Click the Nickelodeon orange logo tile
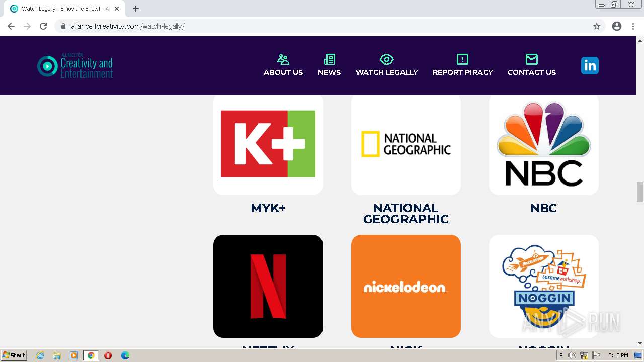The width and height of the screenshot is (644, 362). pos(406,286)
